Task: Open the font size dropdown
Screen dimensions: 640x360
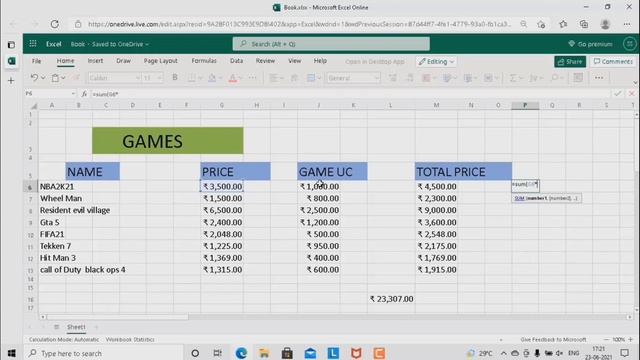Action: pos(152,78)
